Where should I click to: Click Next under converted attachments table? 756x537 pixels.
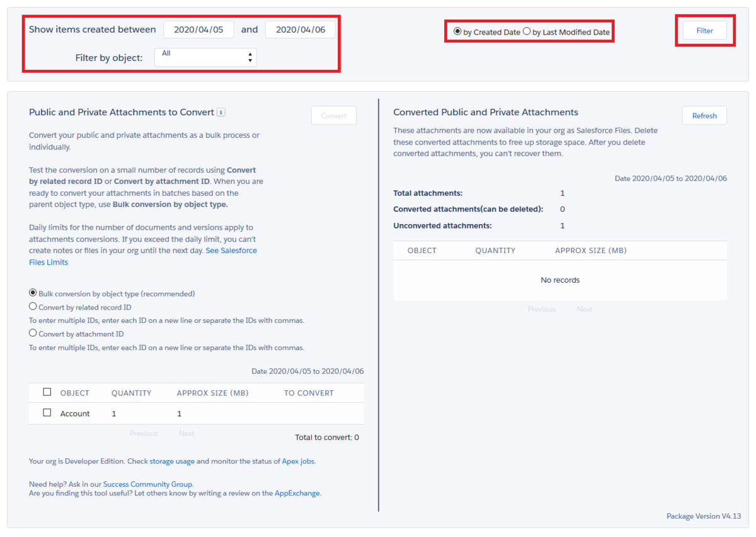(585, 309)
